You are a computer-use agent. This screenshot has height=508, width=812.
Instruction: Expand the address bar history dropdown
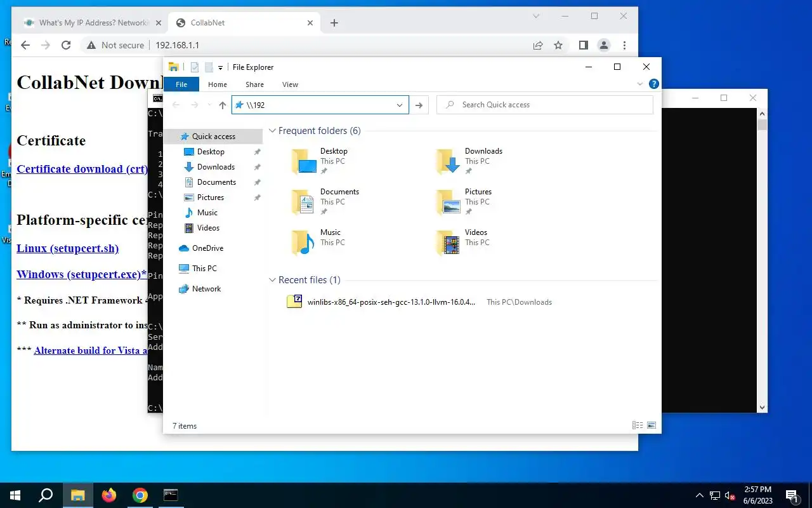[400, 105]
